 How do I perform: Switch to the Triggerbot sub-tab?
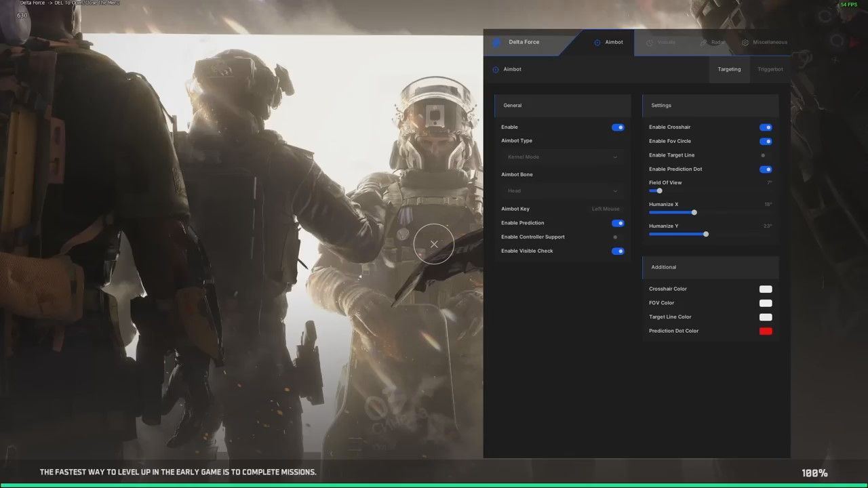[770, 69]
